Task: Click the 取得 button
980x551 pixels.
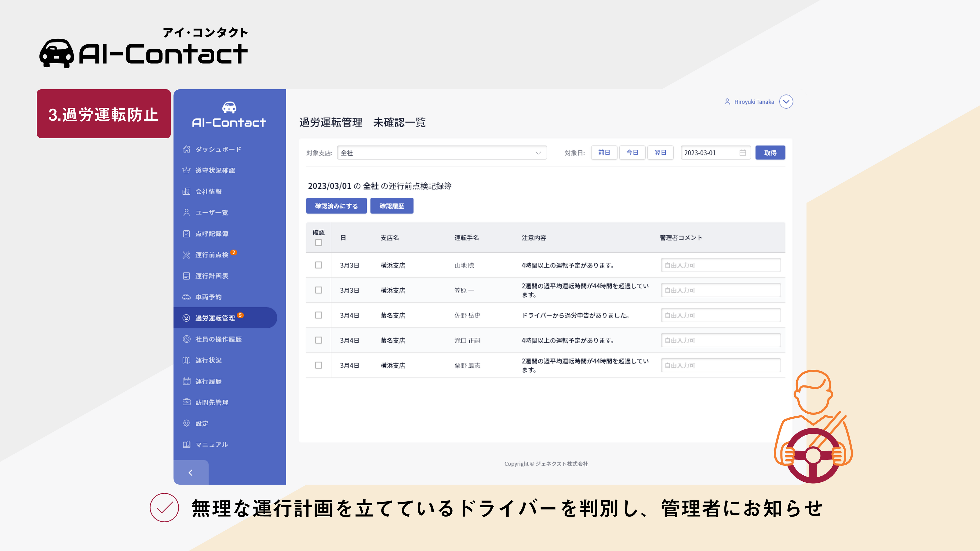Action: (770, 152)
